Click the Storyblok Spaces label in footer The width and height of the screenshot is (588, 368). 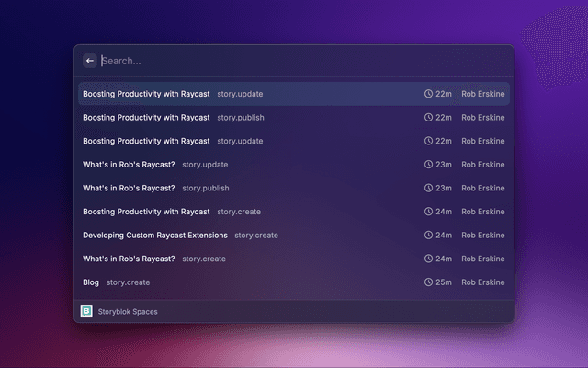[128, 312]
